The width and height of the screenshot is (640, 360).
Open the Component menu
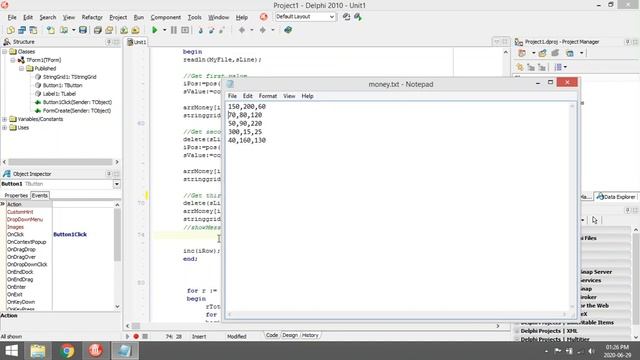tap(165, 17)
